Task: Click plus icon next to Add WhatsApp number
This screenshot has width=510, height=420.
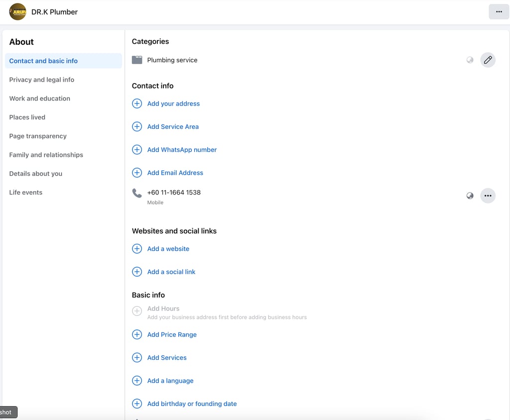Action: point(137,150)
